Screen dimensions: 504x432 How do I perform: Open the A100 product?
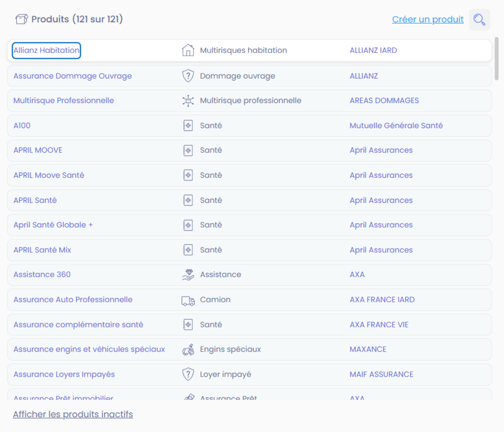click(x=22, y=126)
